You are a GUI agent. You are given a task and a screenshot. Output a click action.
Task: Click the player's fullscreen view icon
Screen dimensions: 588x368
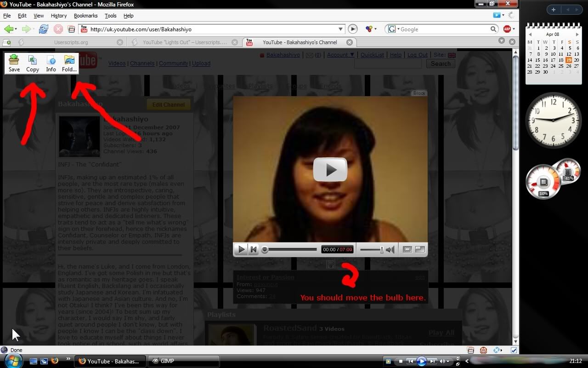coord(420,249)
